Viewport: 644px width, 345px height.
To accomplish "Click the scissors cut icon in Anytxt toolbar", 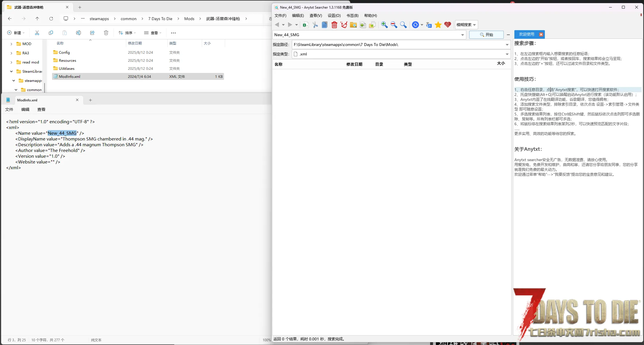I will (x=315, y=25).
